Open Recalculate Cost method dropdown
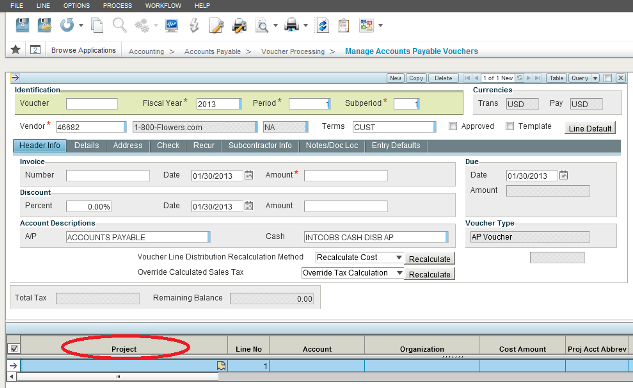The width and height of the screenshot is (633, 388). [x=399, y=257]
